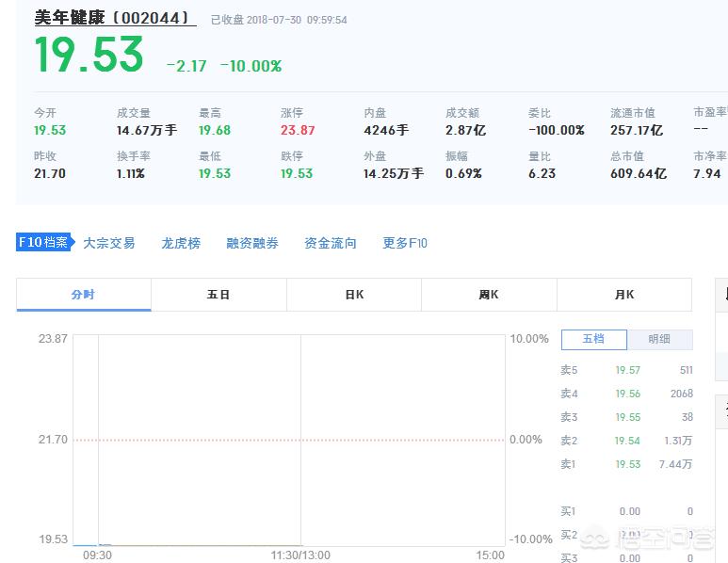
Task: Click the 涨停 value 23.87
Action: 298,130
